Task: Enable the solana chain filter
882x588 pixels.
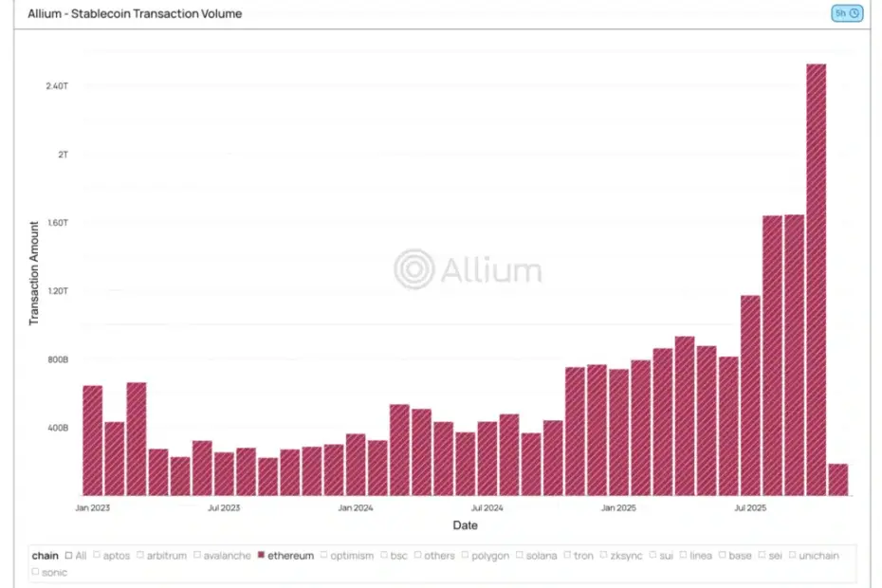Action: click(520, 556)
